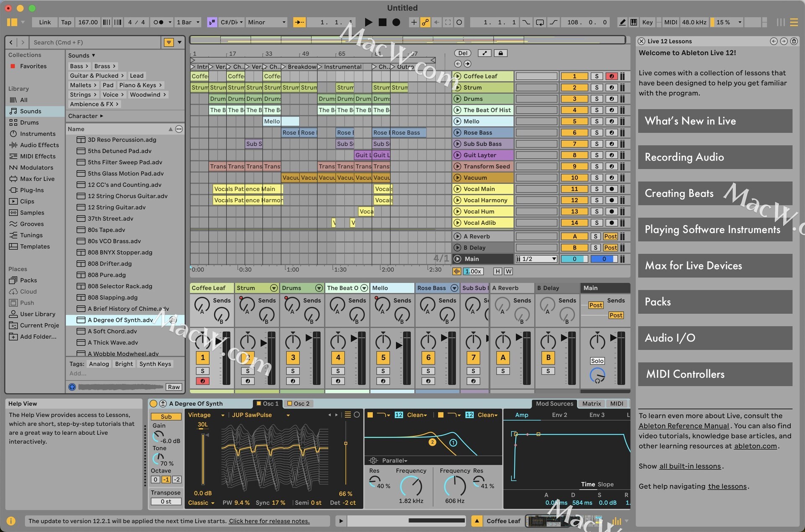This screenshot has height=532, width=805.
Task: Show info icon in status bar
Action: click(x=11, y=521)
